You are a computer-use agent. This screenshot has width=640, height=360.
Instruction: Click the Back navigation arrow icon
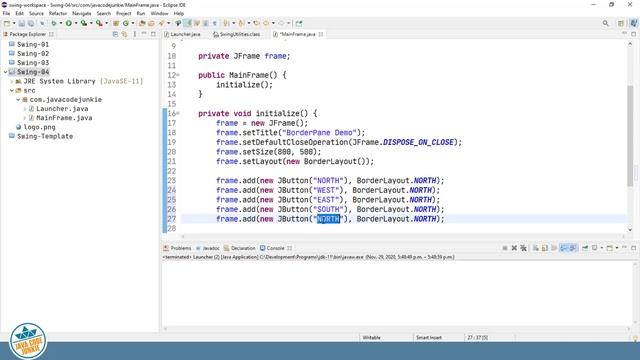tap(266, 23)
